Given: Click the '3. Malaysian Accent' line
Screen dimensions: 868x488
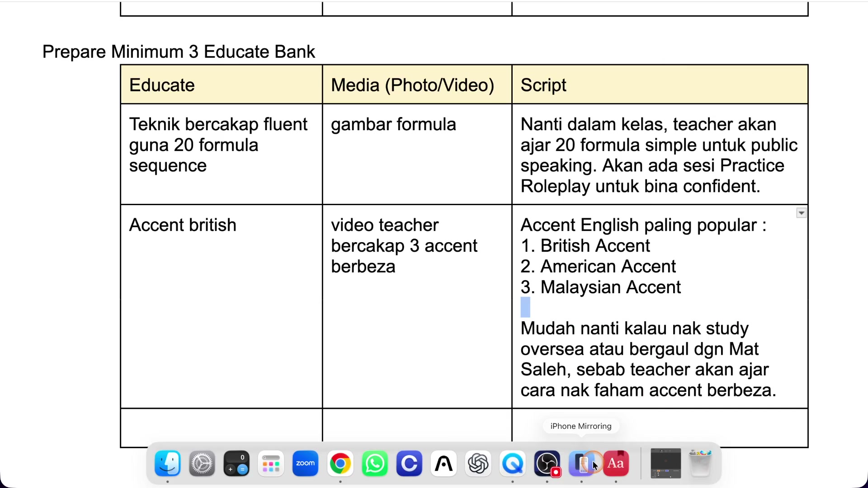Looking at the screenshot, I should (x=601, y=287).
